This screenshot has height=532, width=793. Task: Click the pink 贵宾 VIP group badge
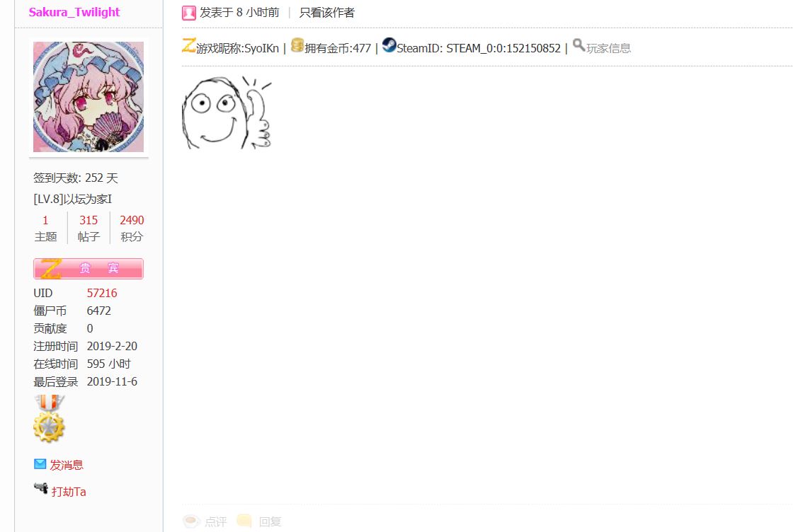[x=89, y=269]
